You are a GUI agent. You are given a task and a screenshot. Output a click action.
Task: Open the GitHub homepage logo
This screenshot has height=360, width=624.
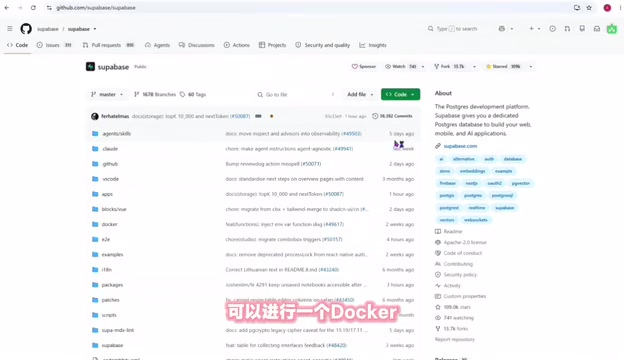tap(26, 29)
